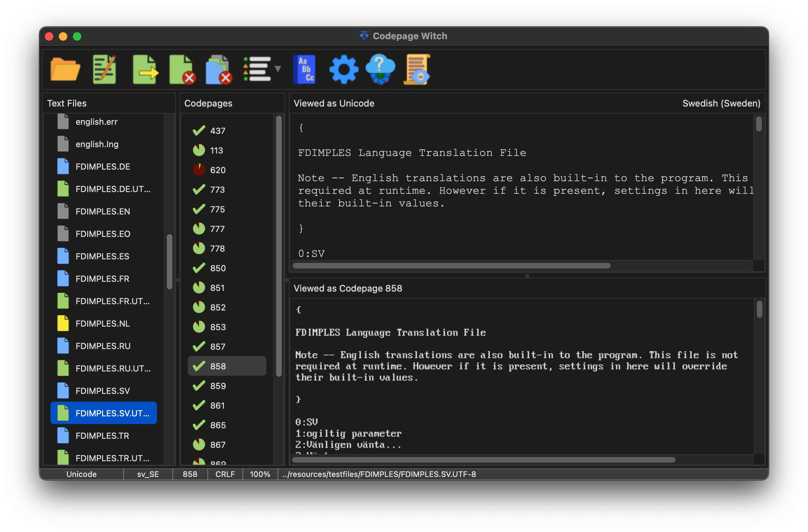Click the scroll preview eye icon
The height and width of the screenshot is (532, 808).
[x=417, y=69]
